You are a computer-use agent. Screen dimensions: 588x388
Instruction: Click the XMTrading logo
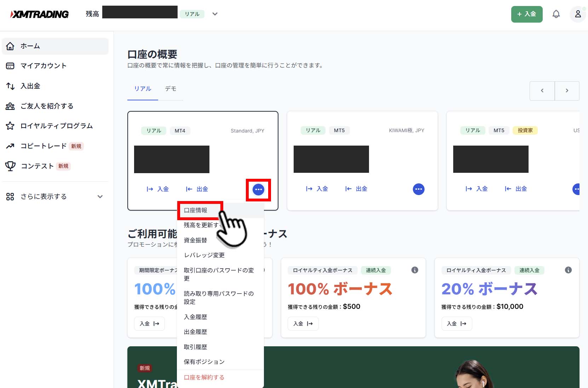(40, 14)
